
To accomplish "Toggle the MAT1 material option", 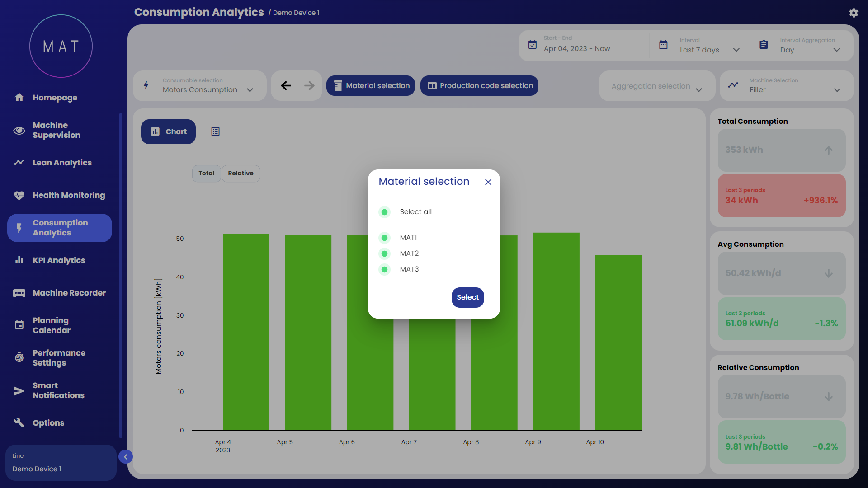I will coord(384,238).
